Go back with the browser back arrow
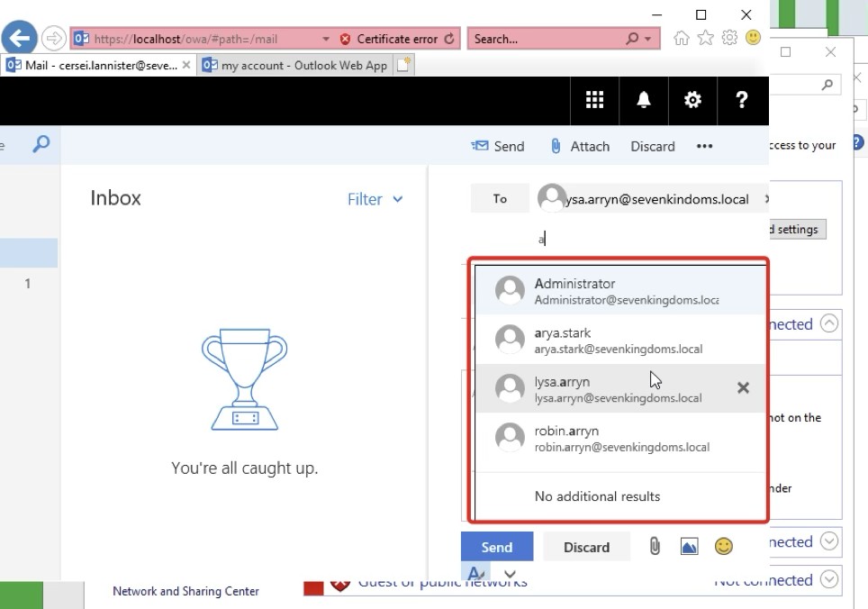 (20, 39)
